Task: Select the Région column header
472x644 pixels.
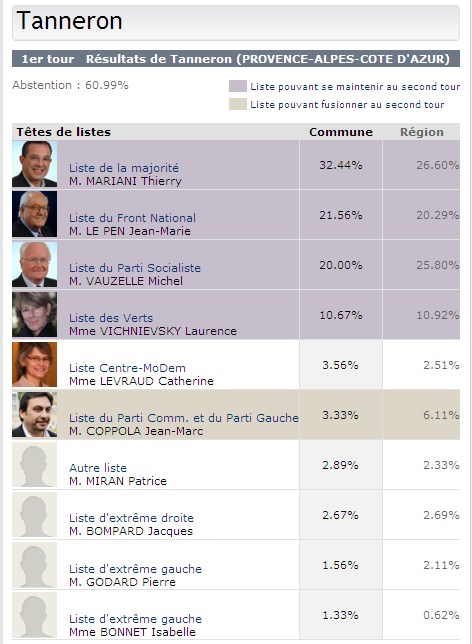Action: (422, 132)
